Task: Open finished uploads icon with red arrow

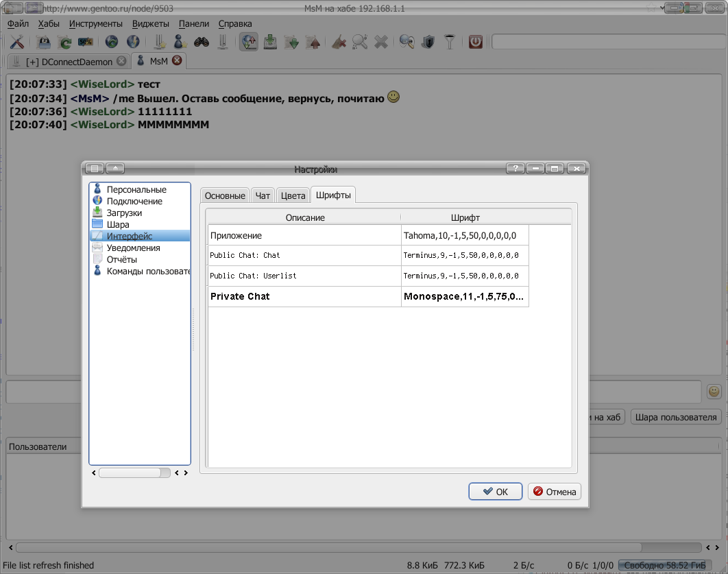Action: (x=313, y=42)
